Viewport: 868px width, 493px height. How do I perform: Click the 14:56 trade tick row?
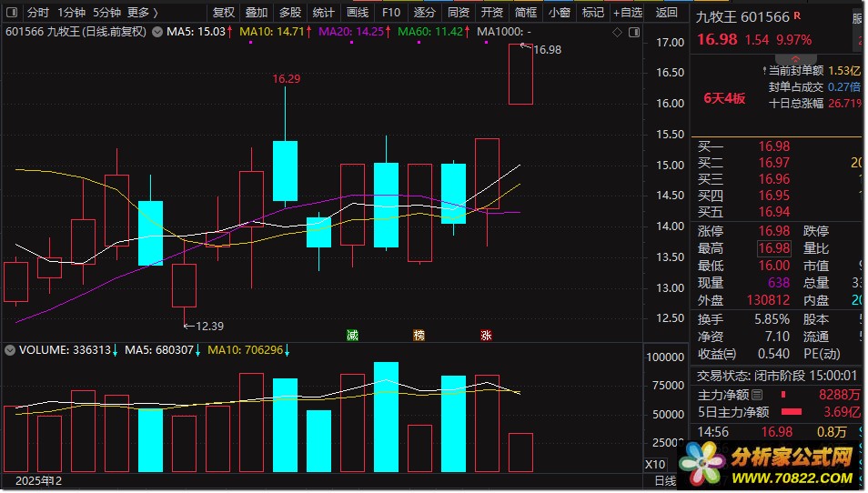click(x=778, y=431)
